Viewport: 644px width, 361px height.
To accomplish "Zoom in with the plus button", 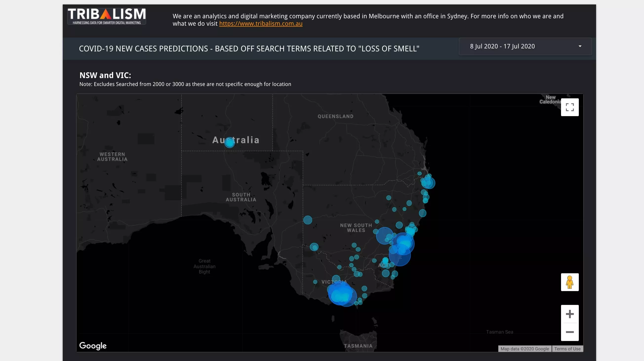I will coord(569,314).
